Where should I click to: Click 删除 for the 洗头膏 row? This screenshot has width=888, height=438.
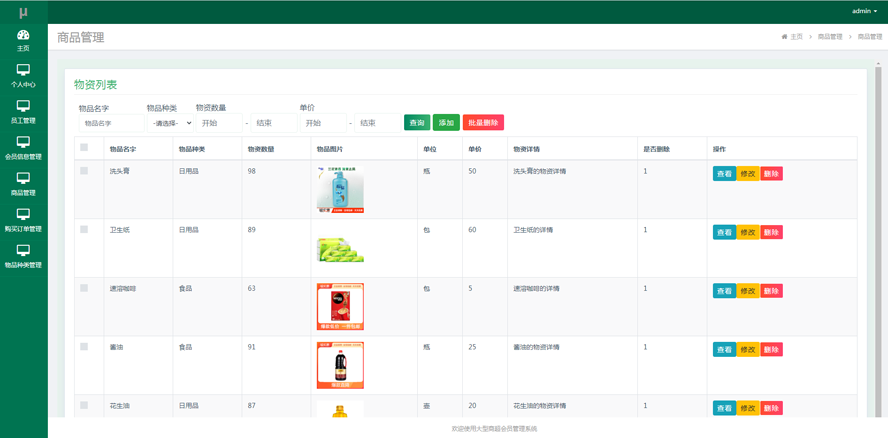(x=771, y=174)
